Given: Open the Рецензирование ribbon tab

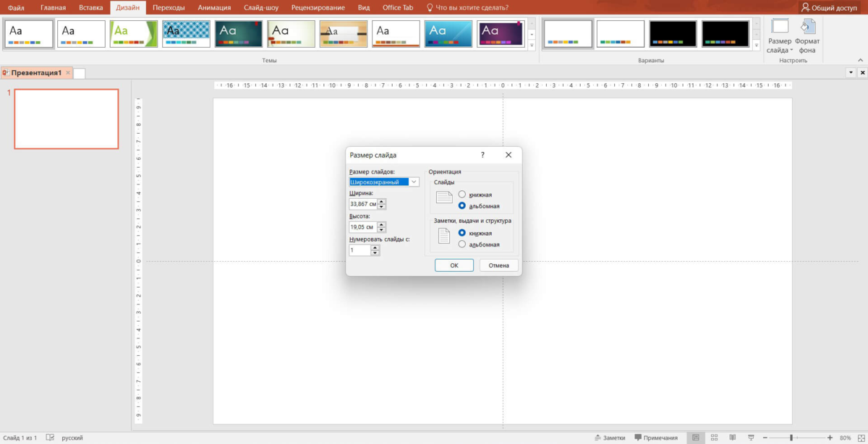Looking at the screenshot, I should [320, 7].
